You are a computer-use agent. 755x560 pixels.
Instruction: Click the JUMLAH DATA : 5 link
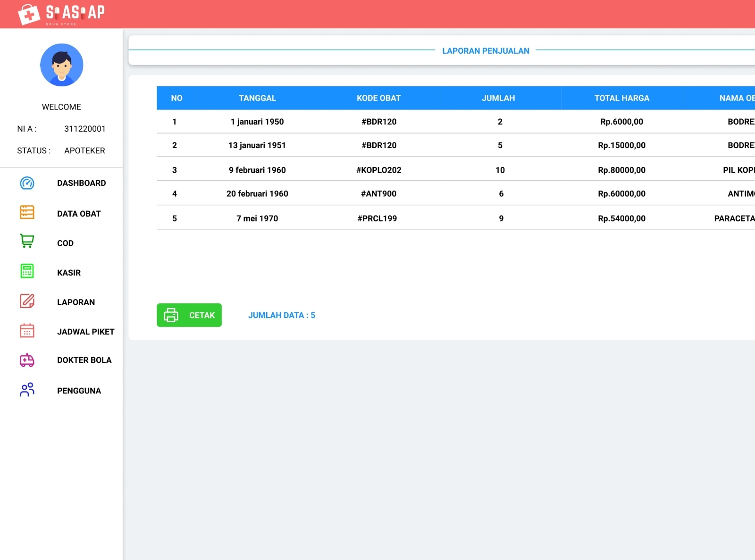(282, 315)
